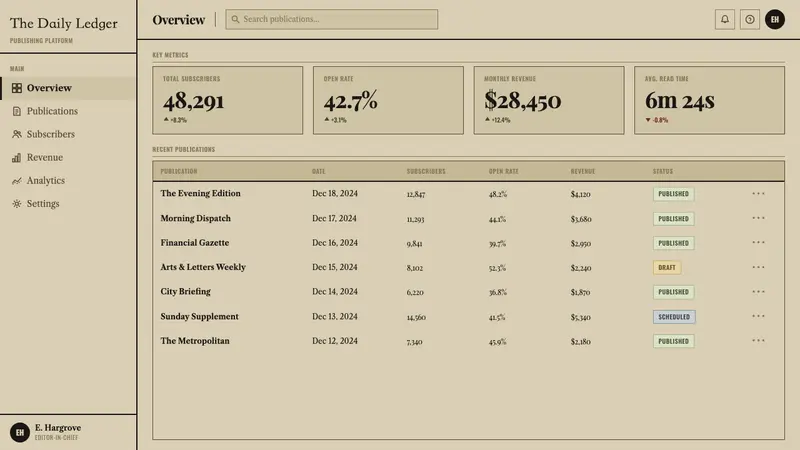Click the EH avatar beside E. Hargrove
The image size is (800, 450).
coord(20,432)
